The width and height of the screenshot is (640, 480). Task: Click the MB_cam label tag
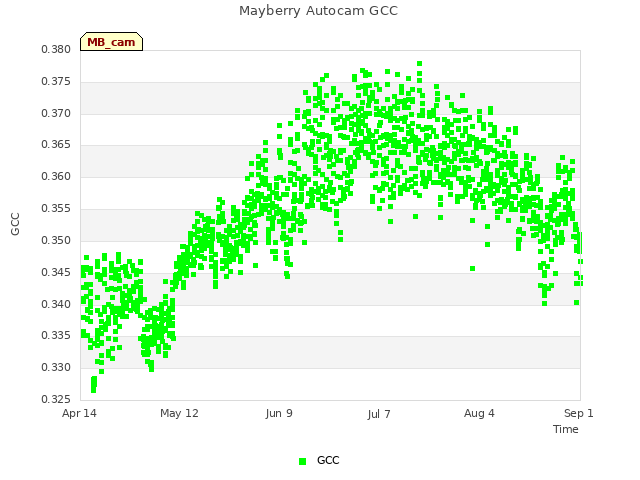(111, 42)
